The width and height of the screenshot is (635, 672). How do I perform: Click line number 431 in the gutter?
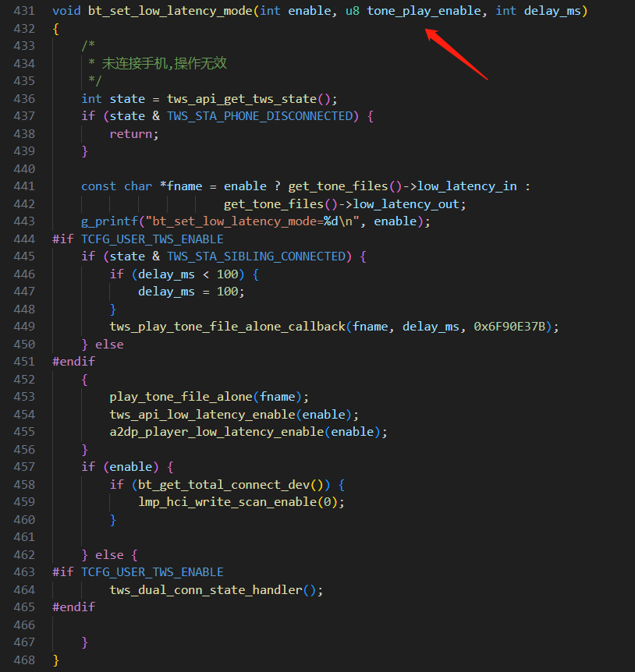24,11
